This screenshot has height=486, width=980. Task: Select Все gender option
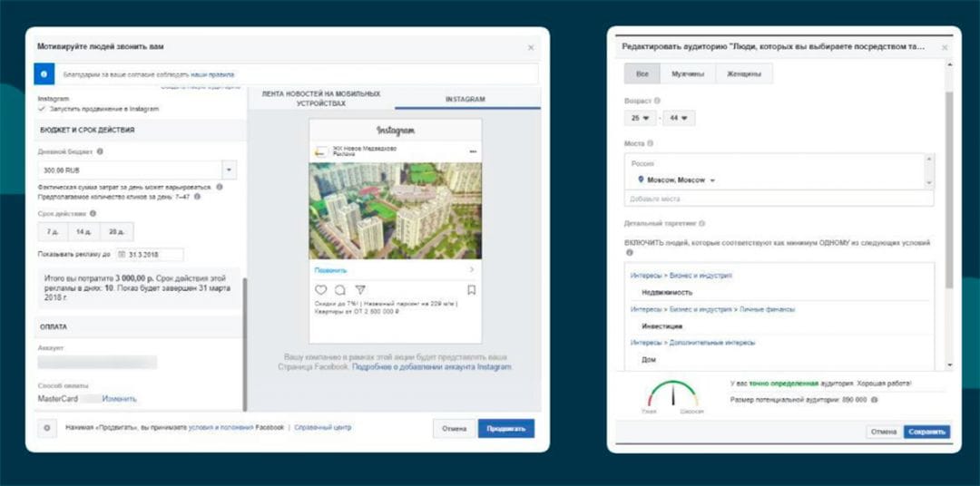tap(642, 73)
